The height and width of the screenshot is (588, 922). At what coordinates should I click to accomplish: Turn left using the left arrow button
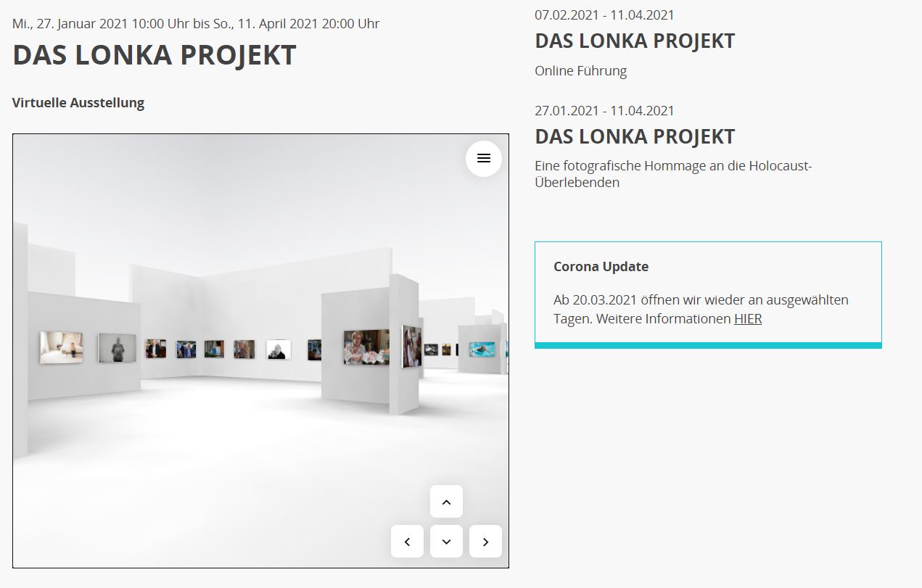[x=407, y=542]
